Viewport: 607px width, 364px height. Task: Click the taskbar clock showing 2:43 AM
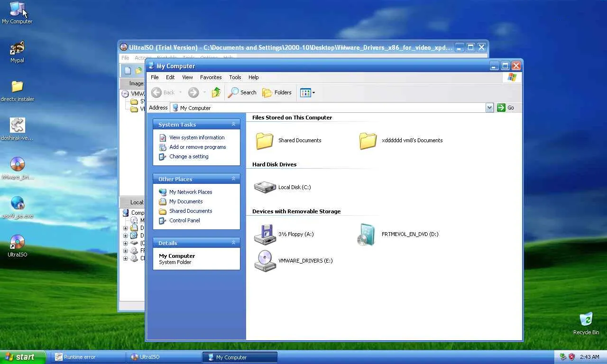tap(589, 357)
